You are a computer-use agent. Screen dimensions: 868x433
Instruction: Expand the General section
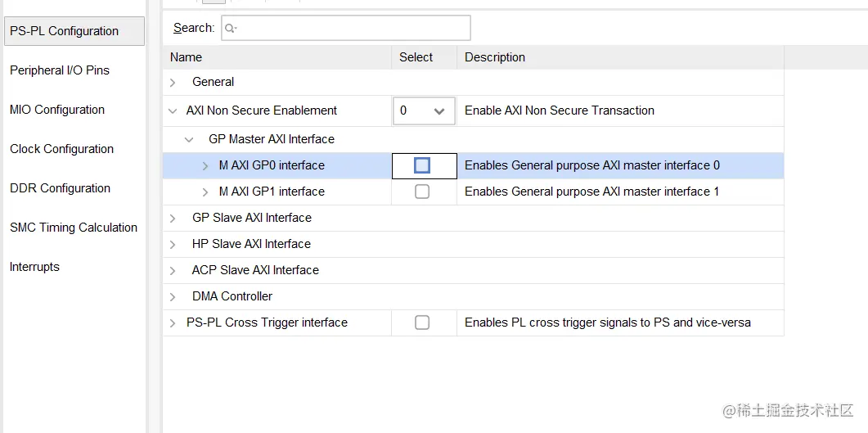pyautogui.click(x=173, y=82)
